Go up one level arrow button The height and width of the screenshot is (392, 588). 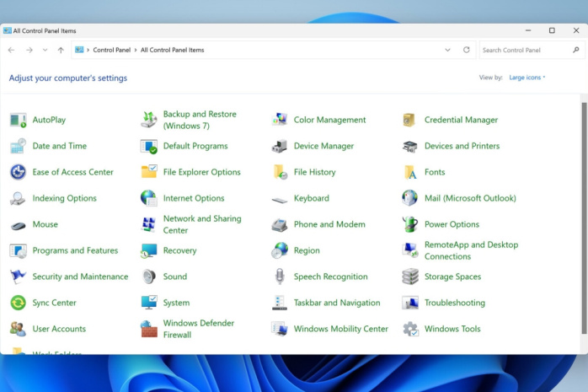(61, 50)
